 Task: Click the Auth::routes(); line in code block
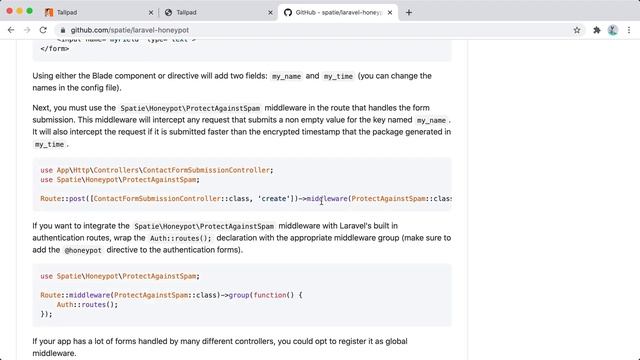pos(87,304)
